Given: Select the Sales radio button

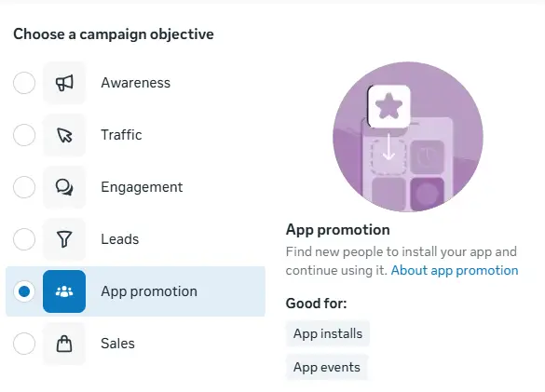Looking at the screenshot, I should tap(24, 344).
